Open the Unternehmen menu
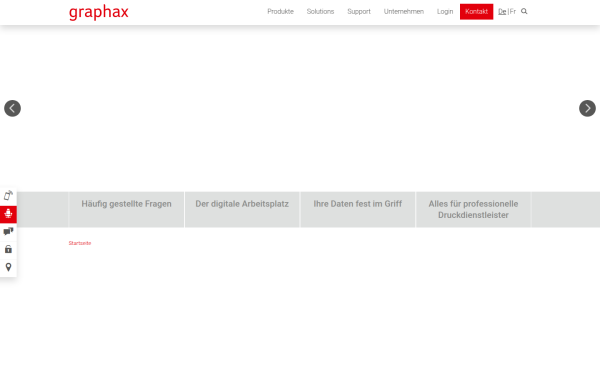 pyautogui.click(x=404, y=11)
